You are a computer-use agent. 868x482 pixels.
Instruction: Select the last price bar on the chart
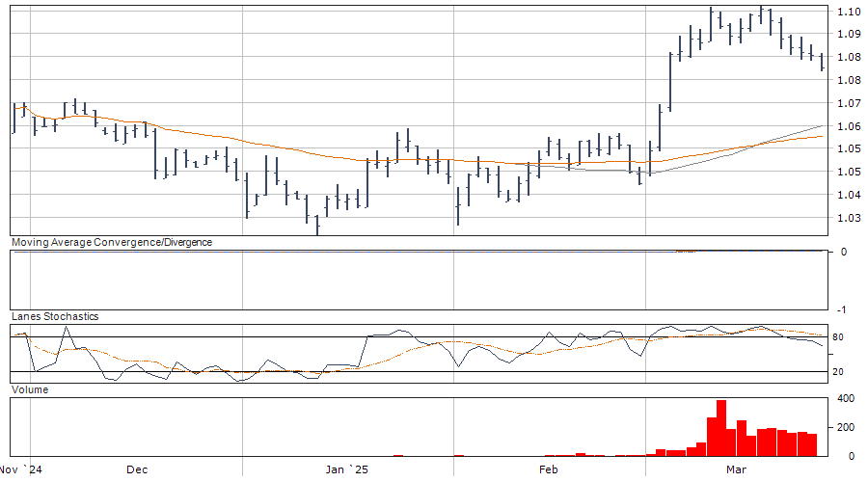coord(822,63)
